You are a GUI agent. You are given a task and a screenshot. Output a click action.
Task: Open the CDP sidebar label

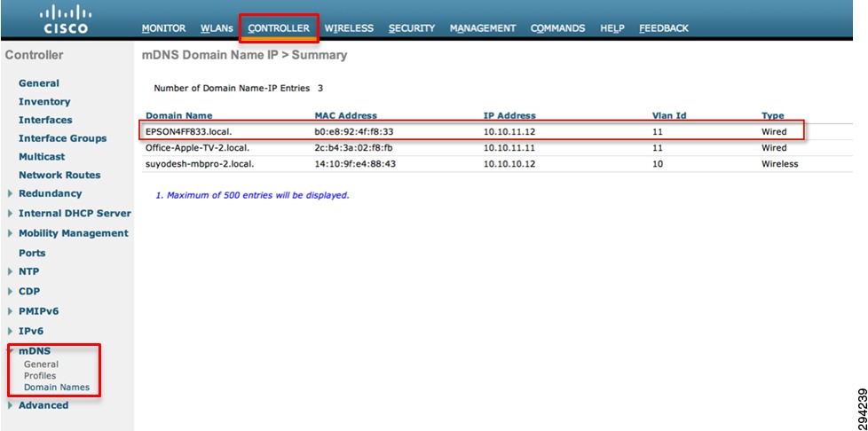tap(29, 291)
